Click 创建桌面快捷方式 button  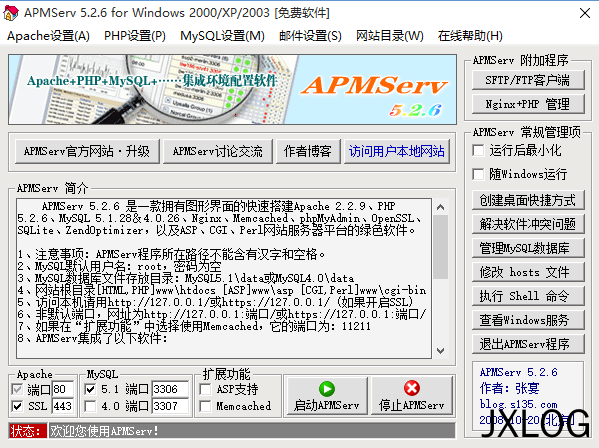(x=528, y=200)
